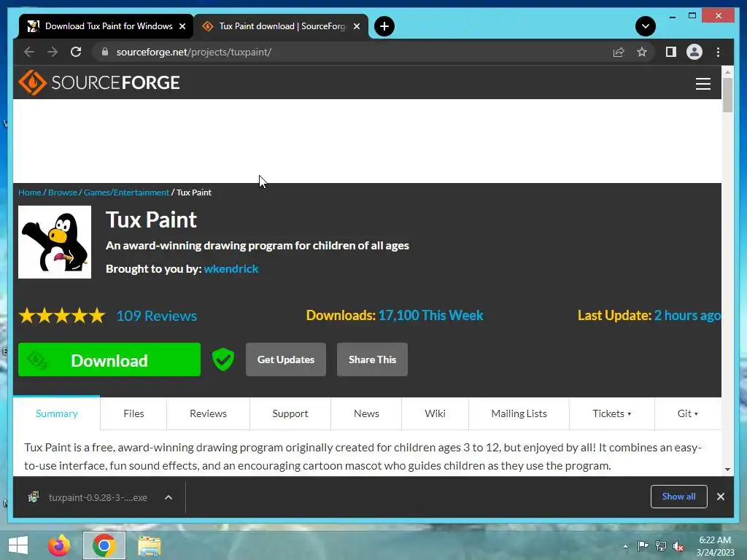This screenshot has height=560, width=747.
Task: Open the Windows Start menu
Action: [18, 545]
